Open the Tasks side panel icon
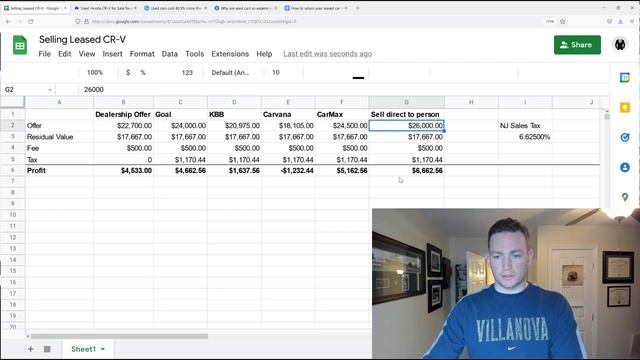The height and width of the screenshot is (360, 640). [x=624, y=138]
